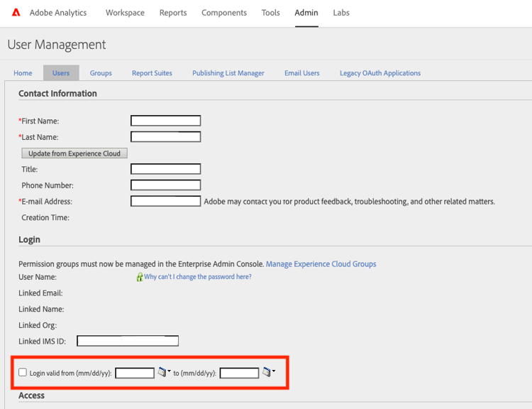Focus the First Name input field
Screen dimensions: 532x409
click(x=165, y=121)
